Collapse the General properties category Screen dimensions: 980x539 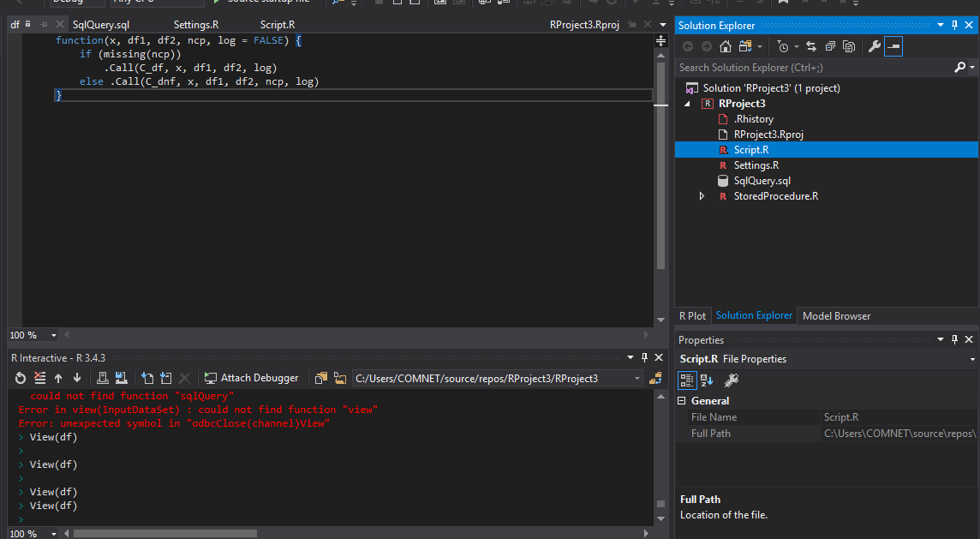(x=682, y=401)
